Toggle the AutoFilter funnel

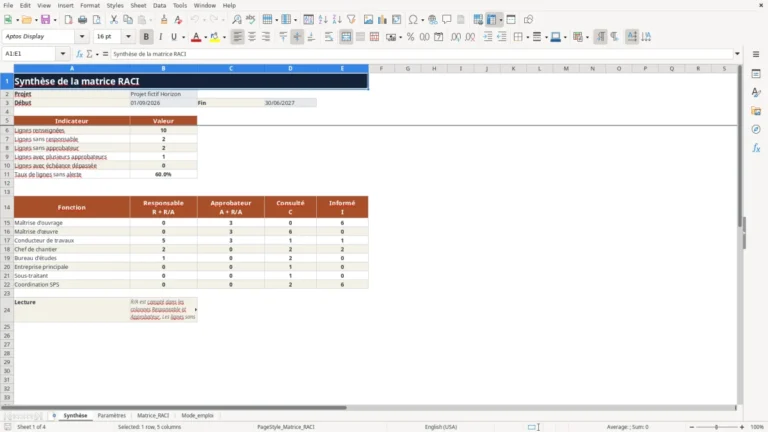point(351,20)
